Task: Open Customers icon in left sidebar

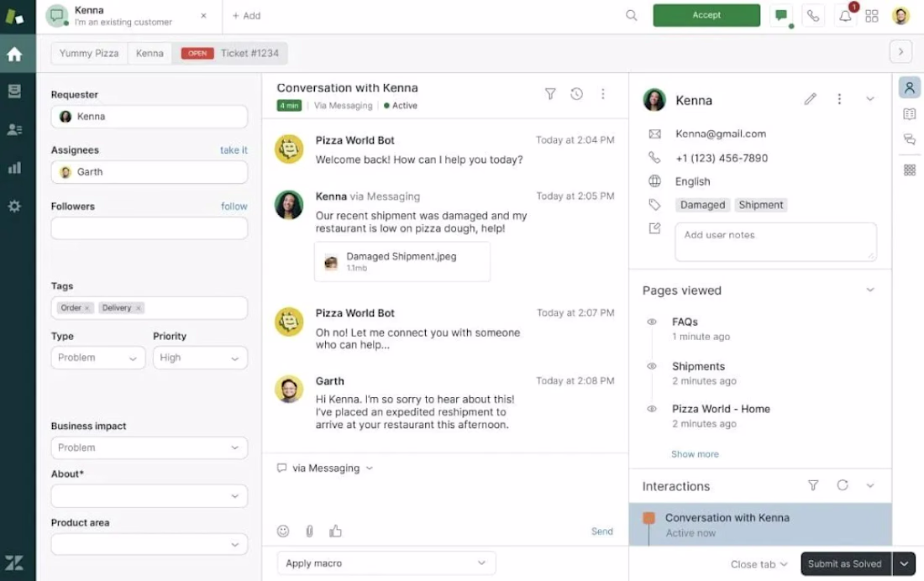Action: pos(15,129)
